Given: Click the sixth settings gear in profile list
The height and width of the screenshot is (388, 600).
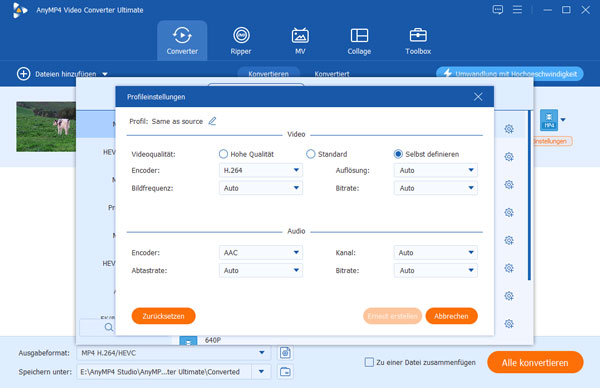Looking at the screenshot, I should coord(509,268).
